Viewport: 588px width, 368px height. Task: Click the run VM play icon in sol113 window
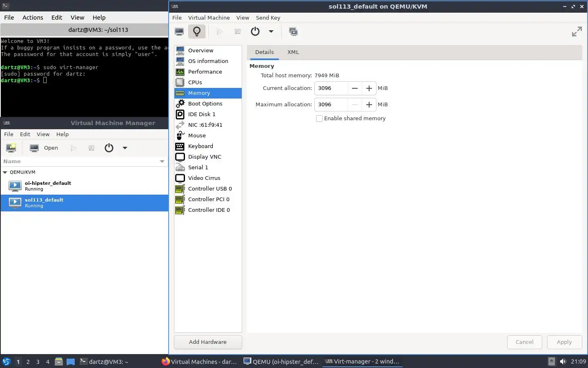[220, 31]
